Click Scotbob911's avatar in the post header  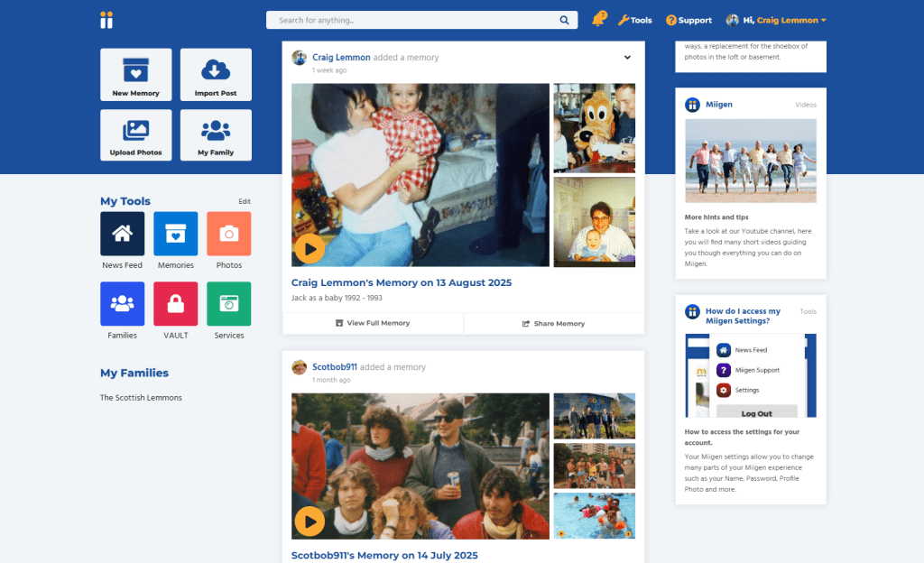(300, 367)
